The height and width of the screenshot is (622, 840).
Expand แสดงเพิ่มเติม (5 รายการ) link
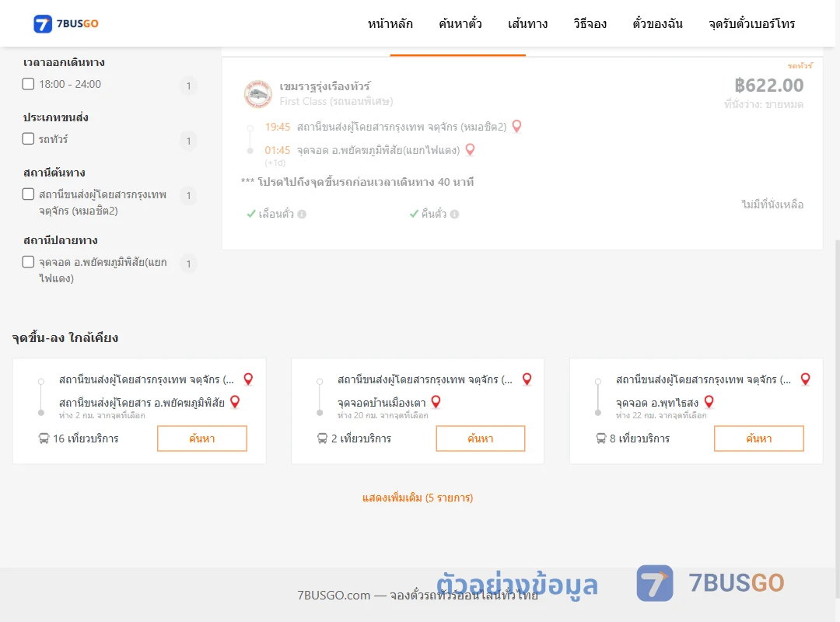[418, 498]
